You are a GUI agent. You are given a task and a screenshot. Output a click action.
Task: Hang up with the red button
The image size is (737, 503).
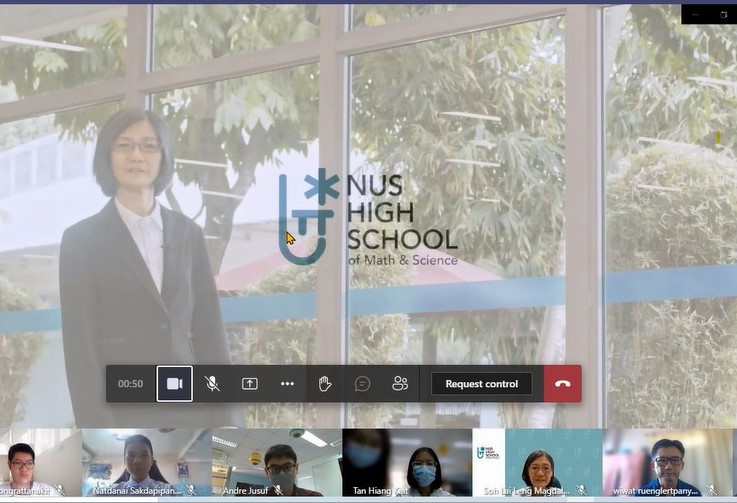(x=563, y=384)
